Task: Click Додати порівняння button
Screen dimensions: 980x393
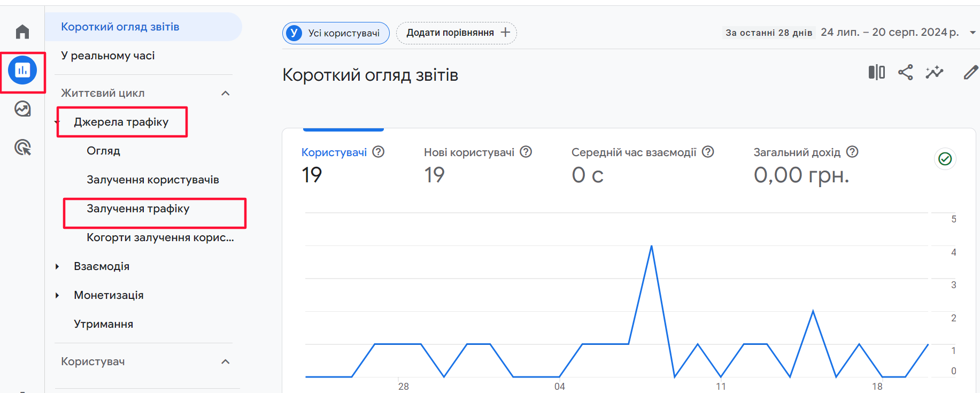Action: [x=457, y=33]
